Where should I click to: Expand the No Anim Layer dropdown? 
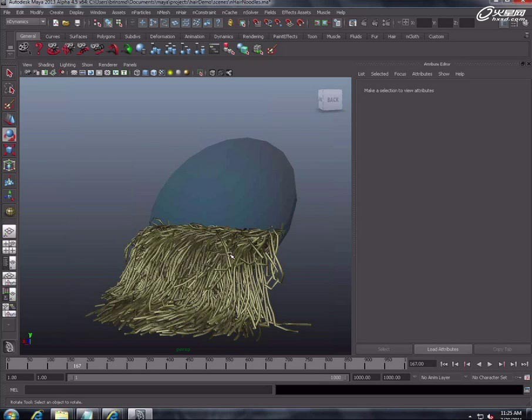[x=443, y=378]
